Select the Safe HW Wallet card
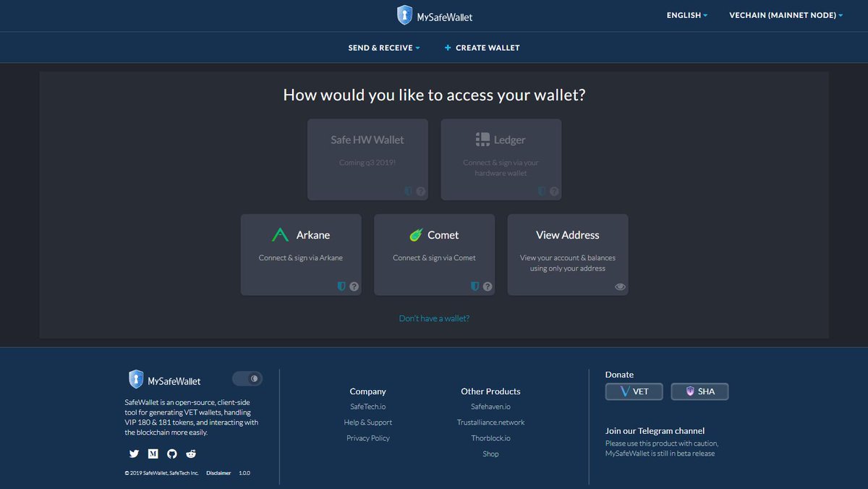The height and width of the screenshot is (489, 868). (x=367, y=160)
